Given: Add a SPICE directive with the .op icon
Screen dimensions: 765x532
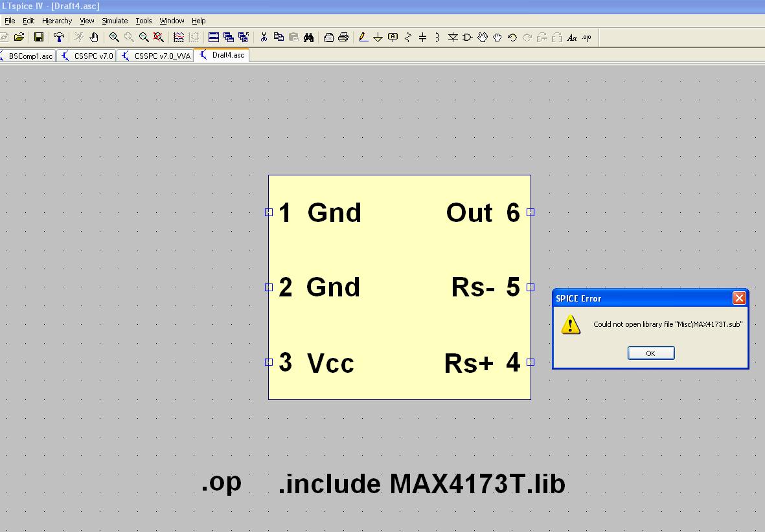Looking at the screenshot, I should [587, 37].
